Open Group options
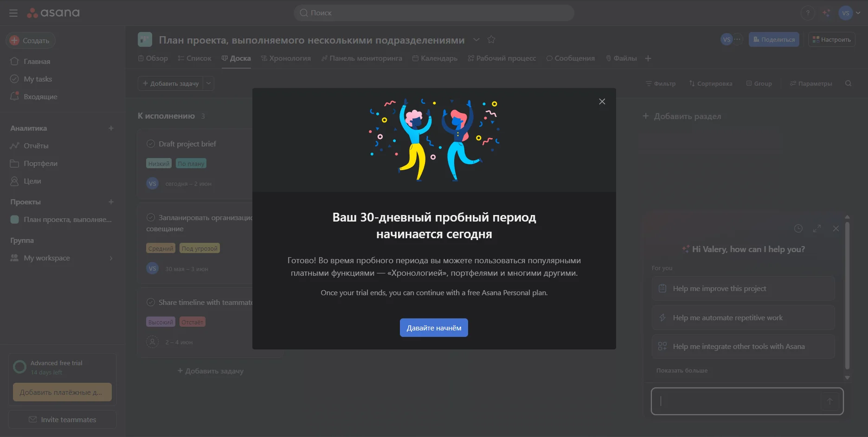Viewport: 868px width, 437px height. pyautogui.click(x=759, y=83)
